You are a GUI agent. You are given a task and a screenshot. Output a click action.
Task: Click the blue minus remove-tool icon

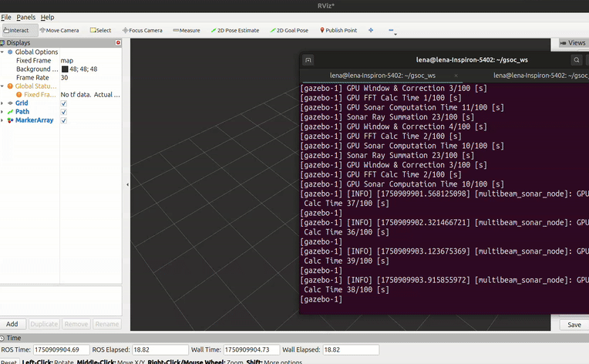391,30
